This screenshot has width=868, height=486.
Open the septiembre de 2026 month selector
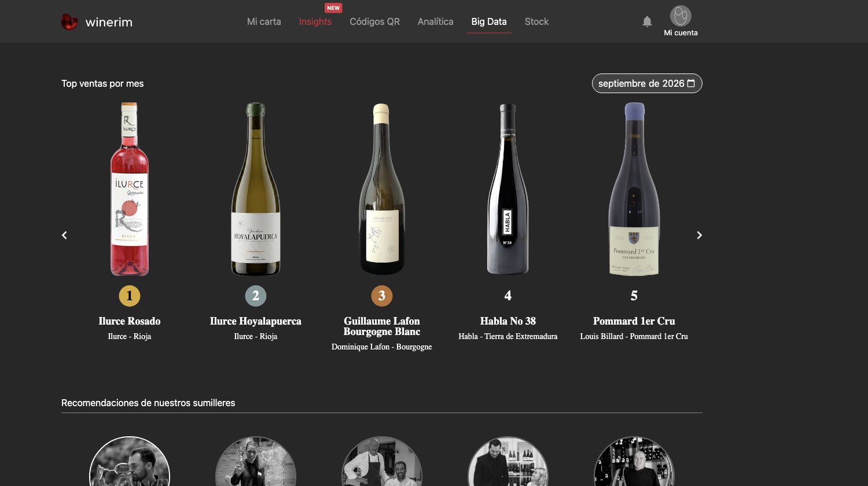pos(647,83)
